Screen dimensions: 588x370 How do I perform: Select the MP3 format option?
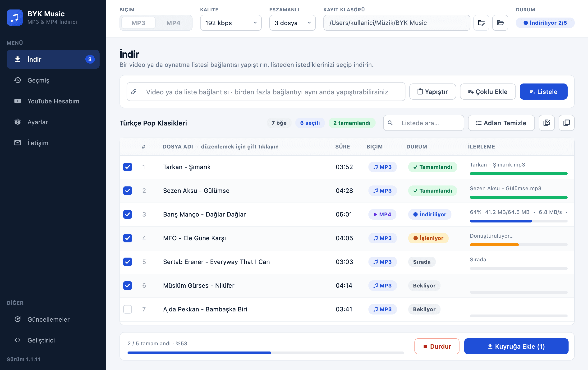pos(138,23)
